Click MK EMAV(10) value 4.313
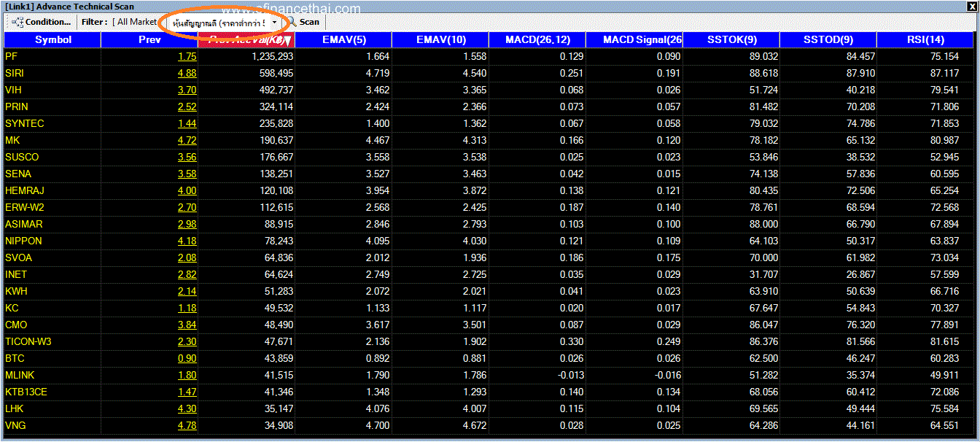 [474, 140]
